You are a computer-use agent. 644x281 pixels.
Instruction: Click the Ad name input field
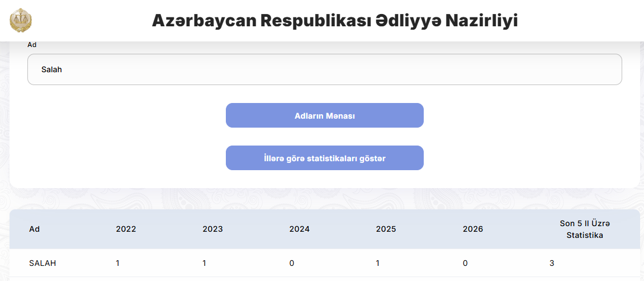324,69
